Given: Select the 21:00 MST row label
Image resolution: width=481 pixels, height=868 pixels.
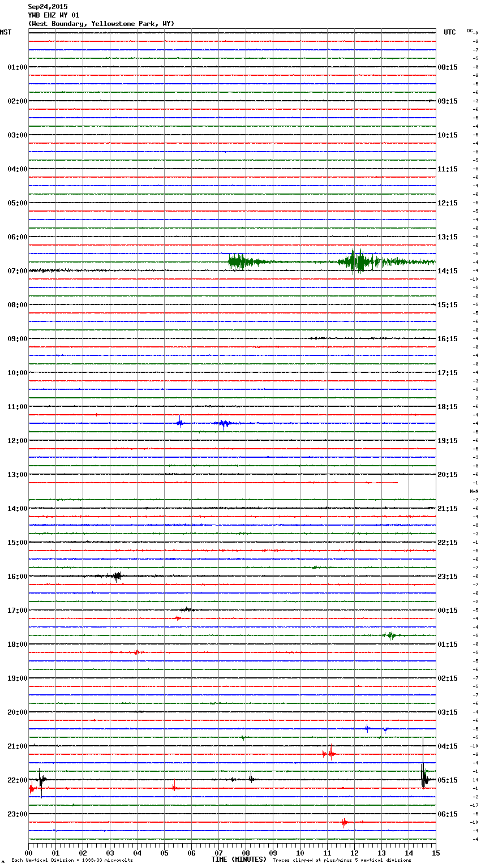Looking at the screenshot, I should point(18,746).
